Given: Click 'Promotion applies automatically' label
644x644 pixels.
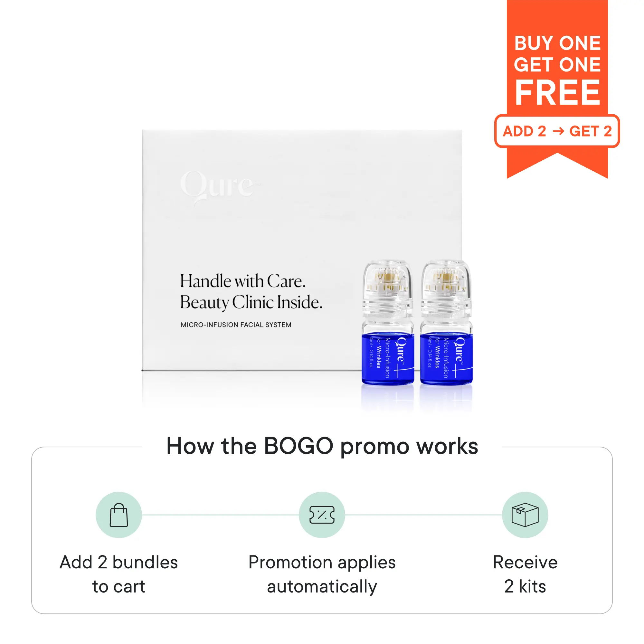Looking at the screenshot, I should point(322,574).
